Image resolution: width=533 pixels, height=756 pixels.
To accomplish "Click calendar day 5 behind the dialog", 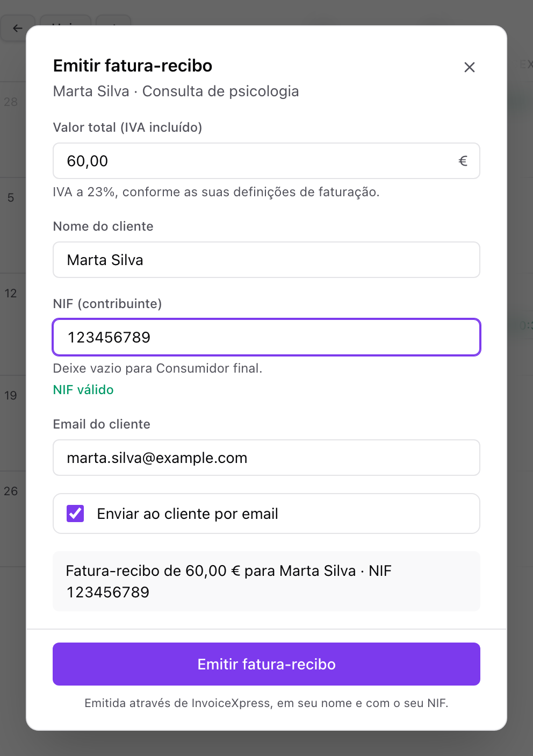I will pos(11,198).
